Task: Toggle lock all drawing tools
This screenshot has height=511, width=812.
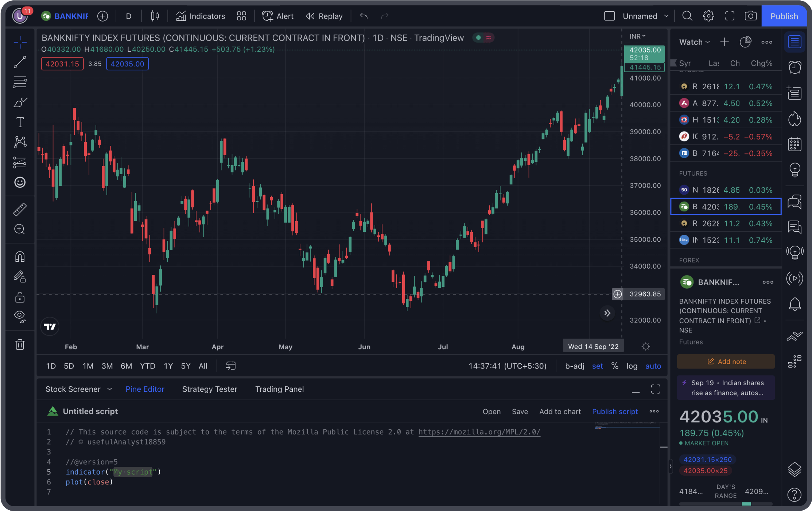Action: point(20,297)
